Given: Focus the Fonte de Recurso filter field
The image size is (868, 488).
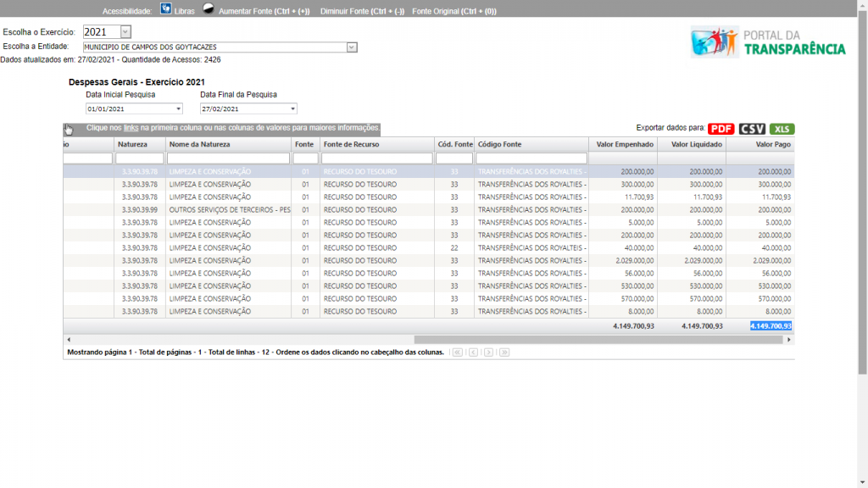Looking at the screenshot, I should pos(377,158).
